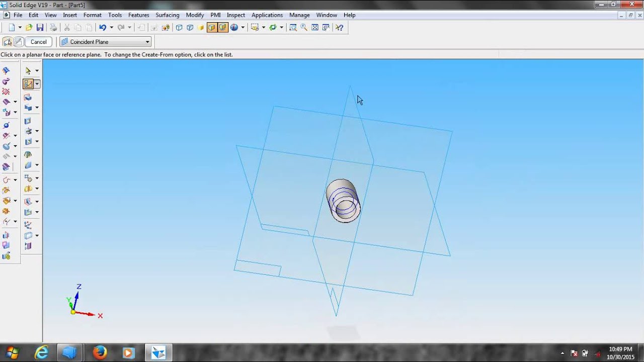Click the Protrusion feature icon
This screenshot has width=644, height=362.
pos(28,98)
